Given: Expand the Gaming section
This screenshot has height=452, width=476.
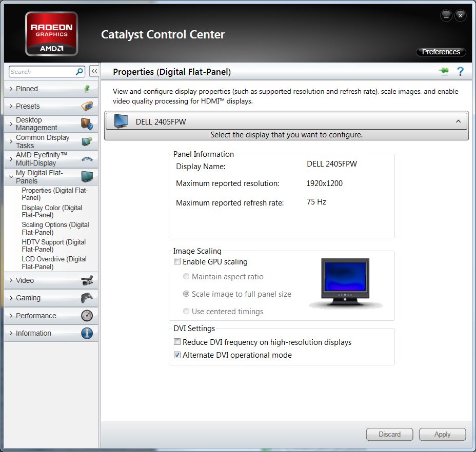Looking at the screenshot, I should point(51,298).
